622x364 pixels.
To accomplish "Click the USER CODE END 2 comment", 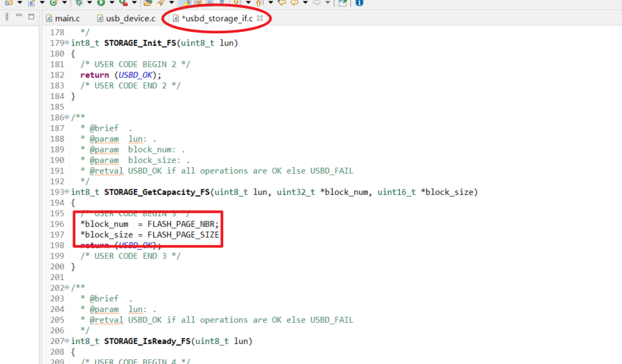I will tap(131, 86).
